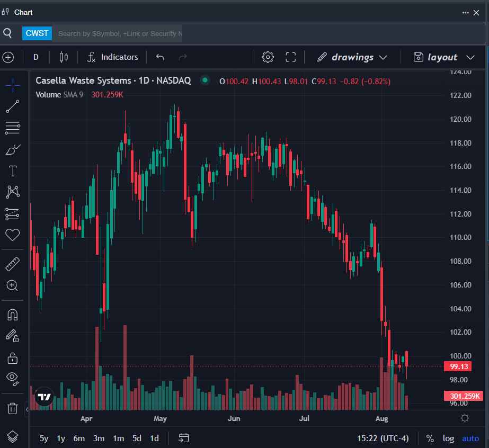Toggle the auto scale option
This screenshot has height=448, width=489.
click(x=470, y=438)
